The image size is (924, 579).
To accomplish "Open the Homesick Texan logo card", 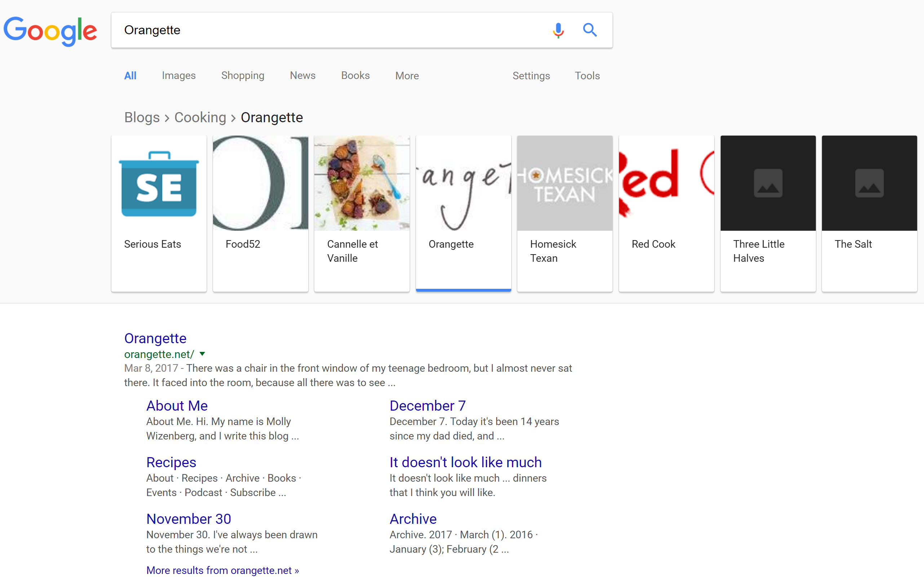I will 565,184.
